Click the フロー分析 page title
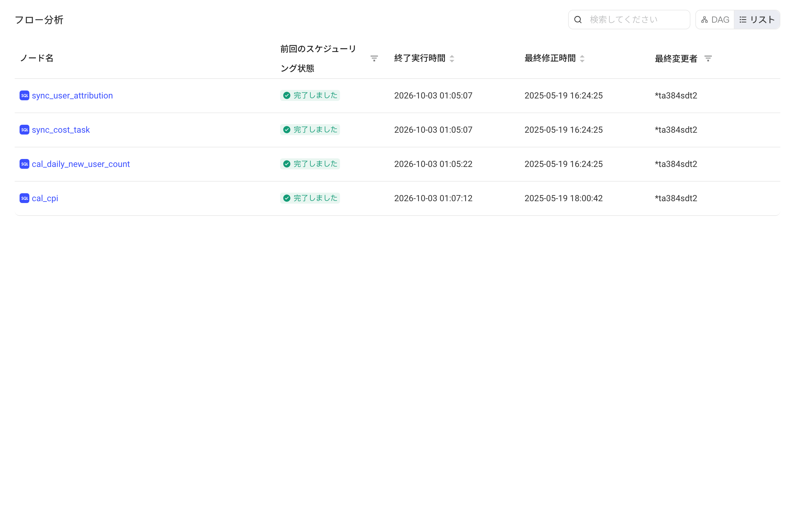795x532 pixels. pyautogui.click(x=39, y=20)
